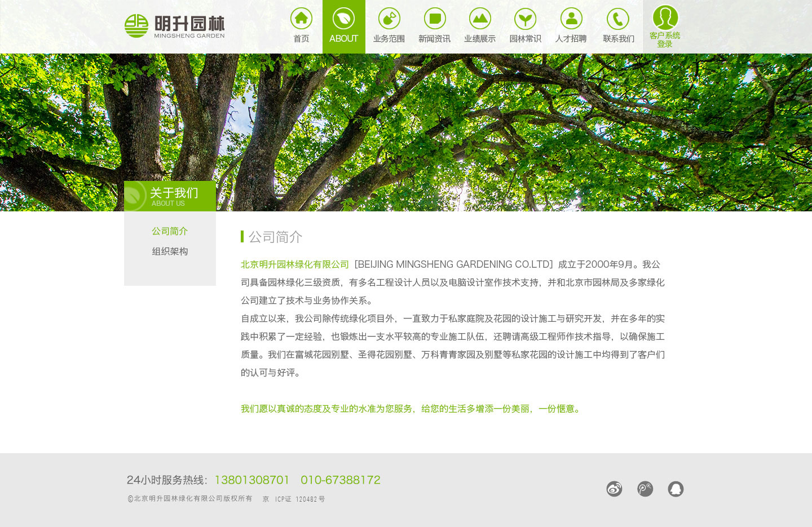
Task: Click hotline number 13801308701
Action: click(251, 480)
